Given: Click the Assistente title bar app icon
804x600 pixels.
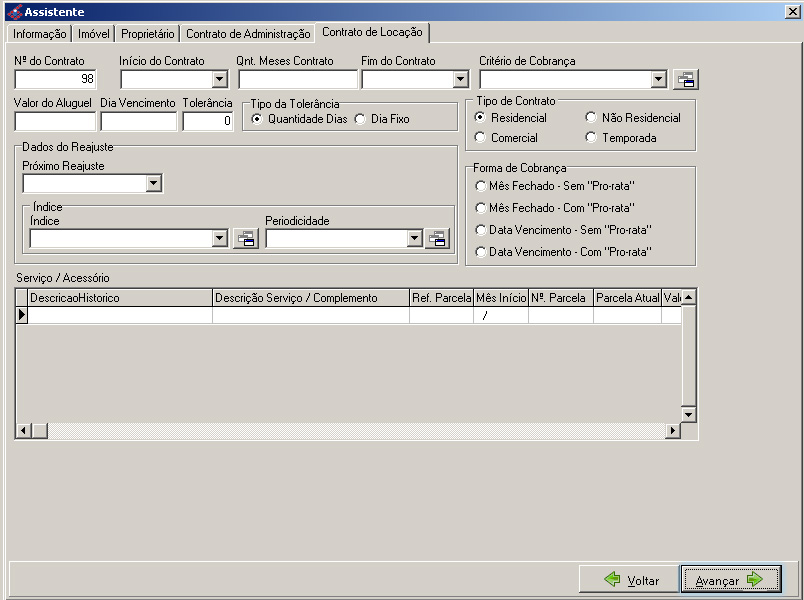Looking at the screenshot, I should pos(13,12).
